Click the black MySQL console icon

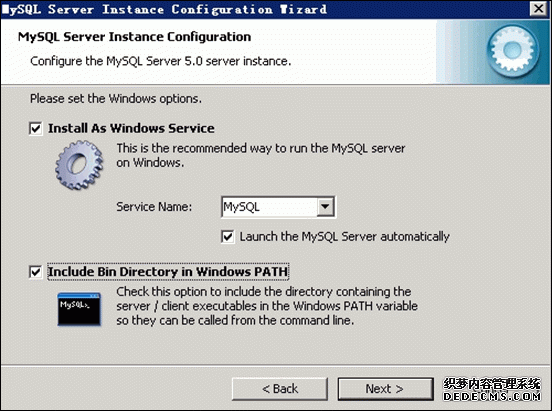(79, 309)
